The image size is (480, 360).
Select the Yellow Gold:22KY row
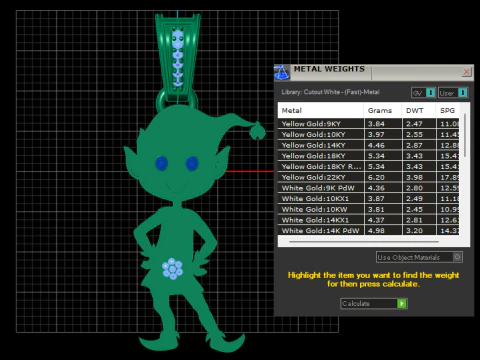click(x=368, y=177)
